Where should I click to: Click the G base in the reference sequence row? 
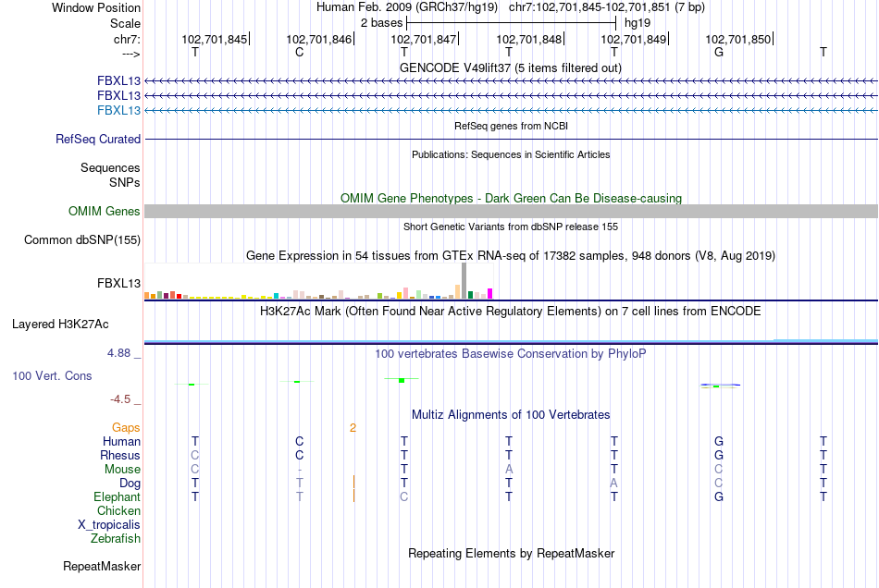(719, 52)
